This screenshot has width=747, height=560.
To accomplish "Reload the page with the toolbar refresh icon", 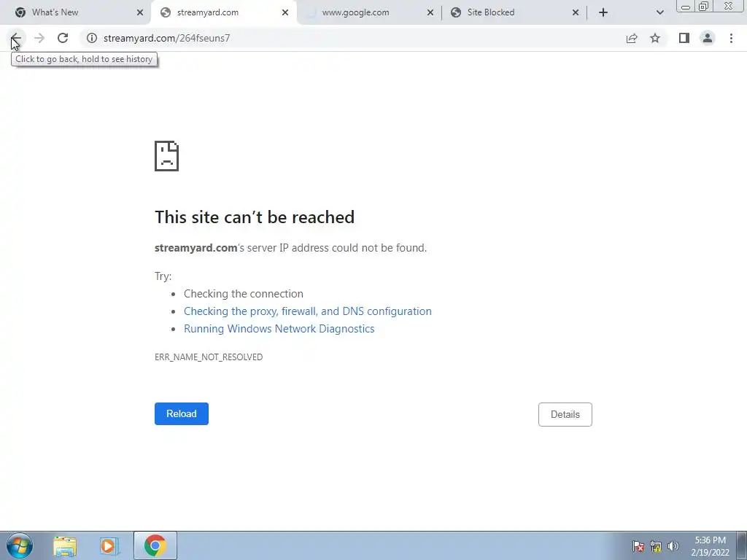I will pyautogui.click(x=63, y=38).
